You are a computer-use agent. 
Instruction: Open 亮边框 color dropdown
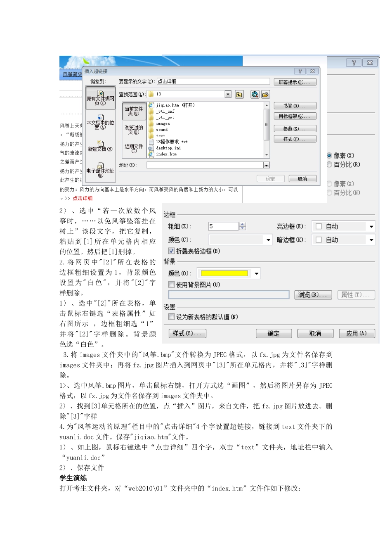click(x=371, y=227)
